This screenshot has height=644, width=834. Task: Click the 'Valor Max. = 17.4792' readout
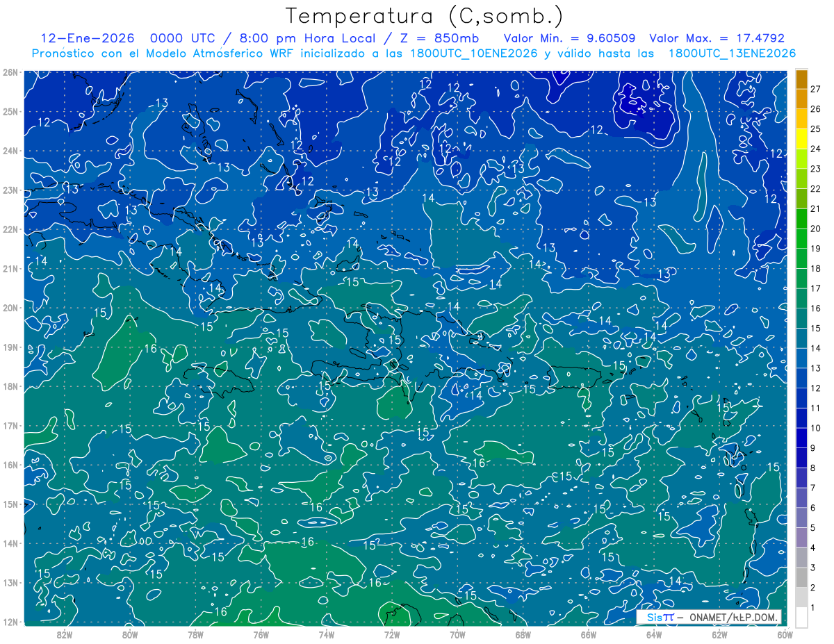[717, 38]
